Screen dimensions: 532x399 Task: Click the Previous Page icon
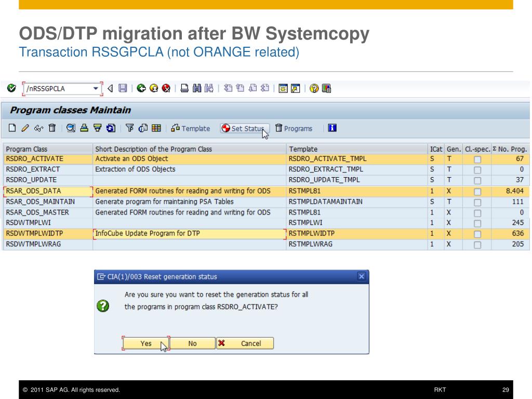click(240, 88)
